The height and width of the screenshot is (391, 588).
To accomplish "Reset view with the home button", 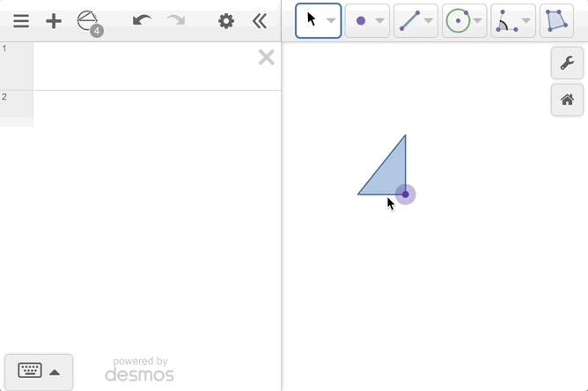I will coord(567,100).
